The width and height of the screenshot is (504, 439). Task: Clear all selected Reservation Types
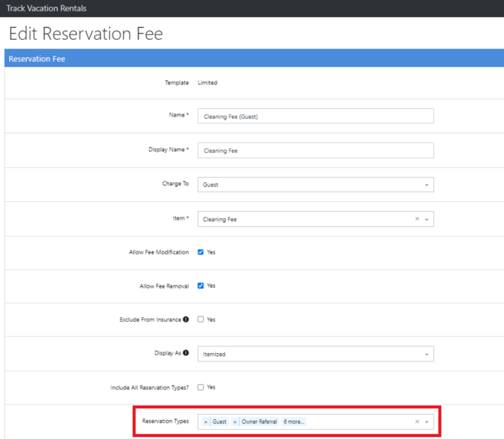pyautogui.click(x=417, y=422)
